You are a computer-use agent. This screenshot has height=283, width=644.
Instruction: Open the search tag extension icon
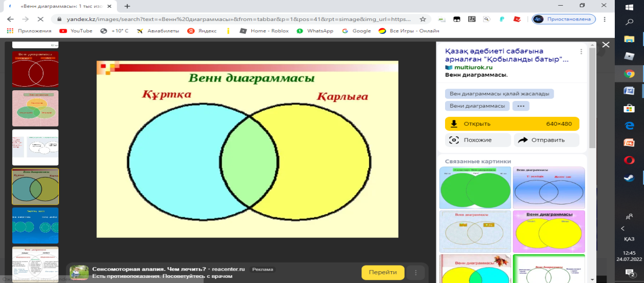487,19
